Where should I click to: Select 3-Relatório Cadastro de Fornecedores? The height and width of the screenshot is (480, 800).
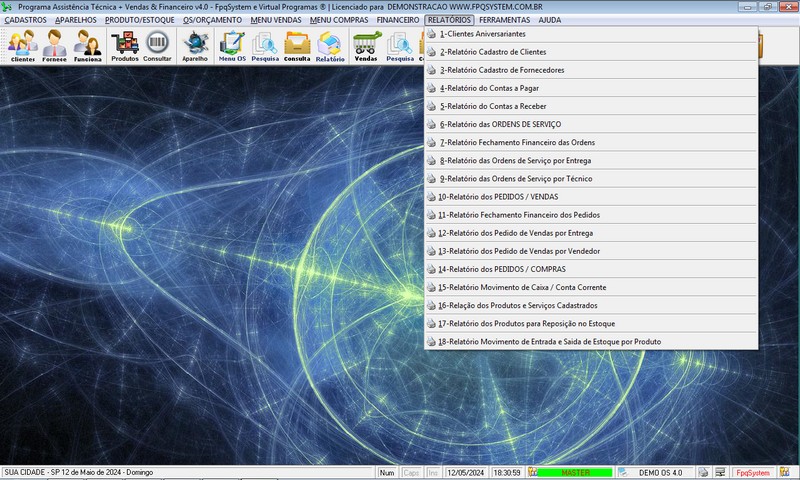pyautogui.click(x=591, y=70)
